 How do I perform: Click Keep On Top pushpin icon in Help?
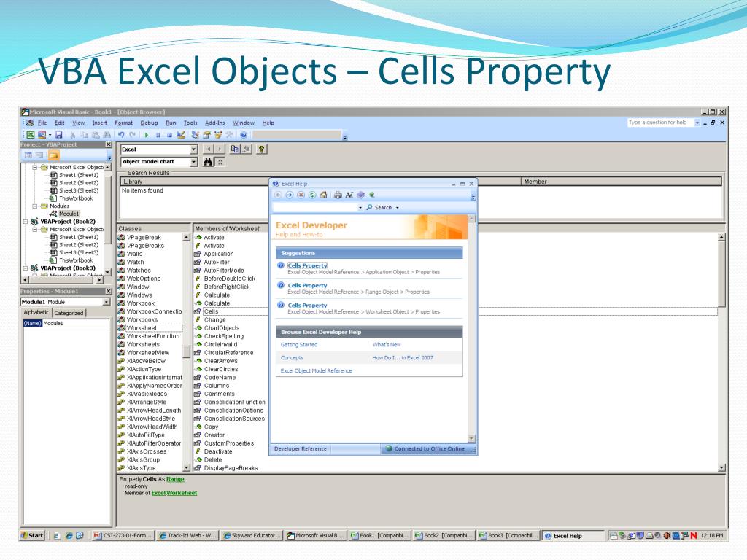[x=372, y=195]
